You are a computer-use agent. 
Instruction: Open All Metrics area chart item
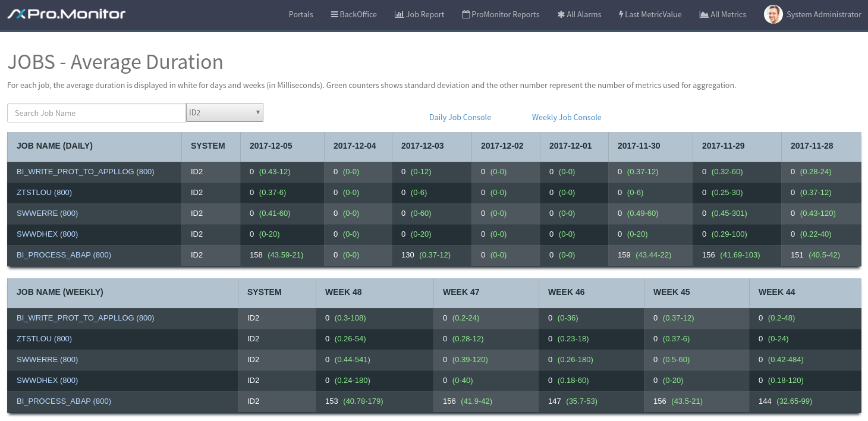coord(722,14)
